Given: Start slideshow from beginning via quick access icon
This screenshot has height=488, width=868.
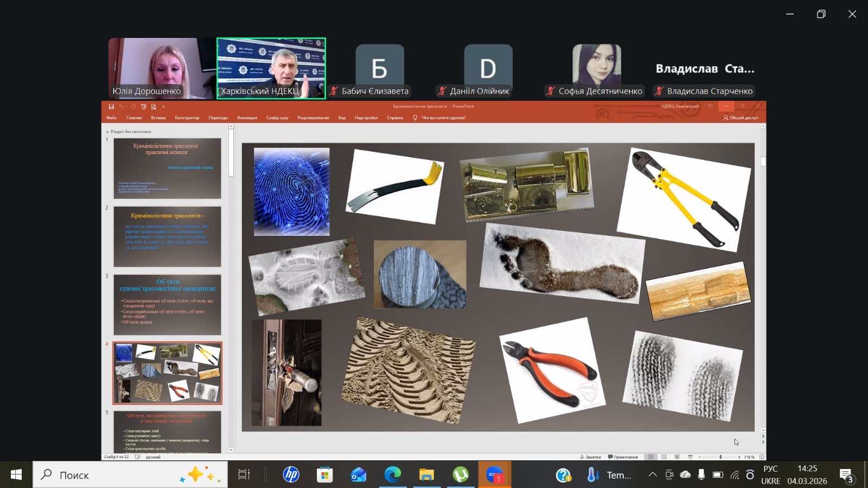Looking at the screenshot, I should [x=144, y=107].
